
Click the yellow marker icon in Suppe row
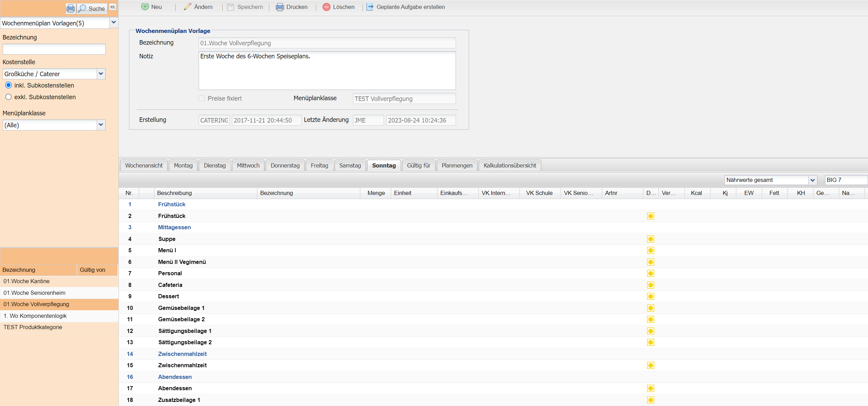650,239
